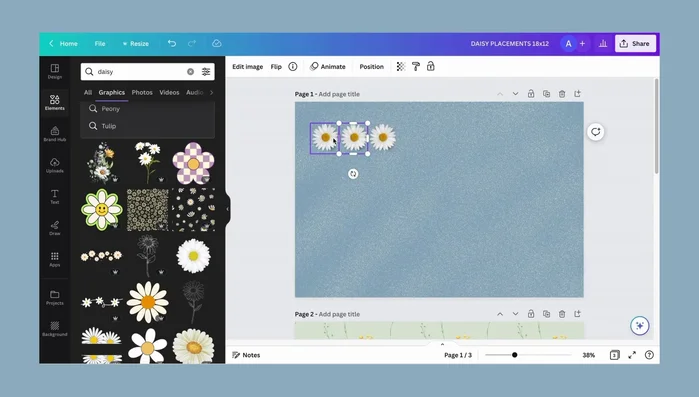Expand the page thumbnails strip
The height and width of the screenshot is (397, 699).
point(442,344)
